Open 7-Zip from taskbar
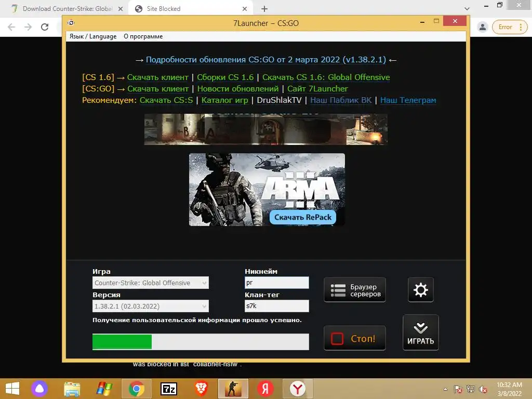This screenshot has height=399, width=532. pyautogui.click(x=169, y=389)
